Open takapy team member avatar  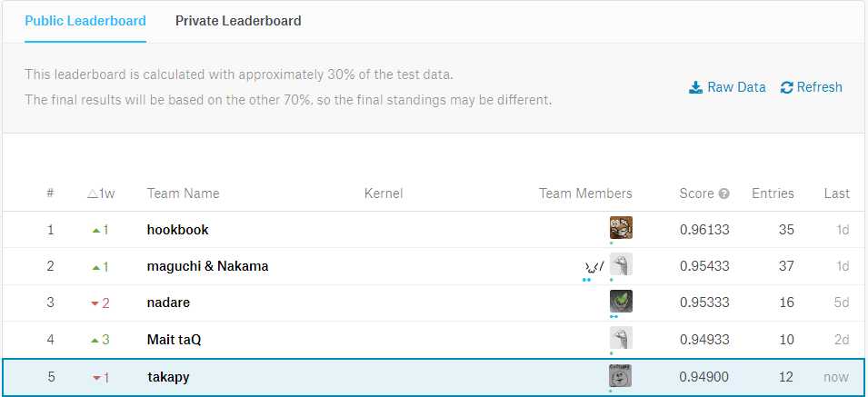click(621, 375)
